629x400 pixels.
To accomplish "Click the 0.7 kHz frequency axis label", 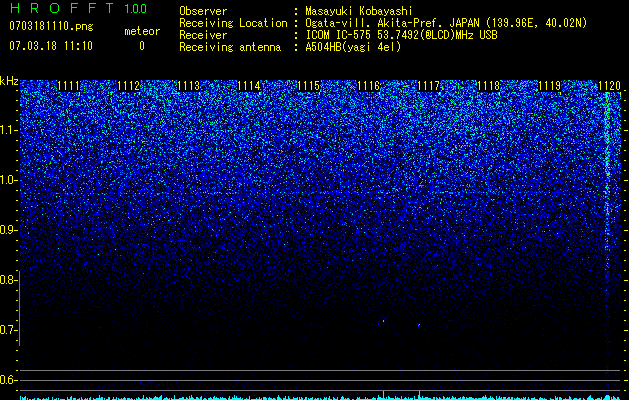I will [7, 330].
